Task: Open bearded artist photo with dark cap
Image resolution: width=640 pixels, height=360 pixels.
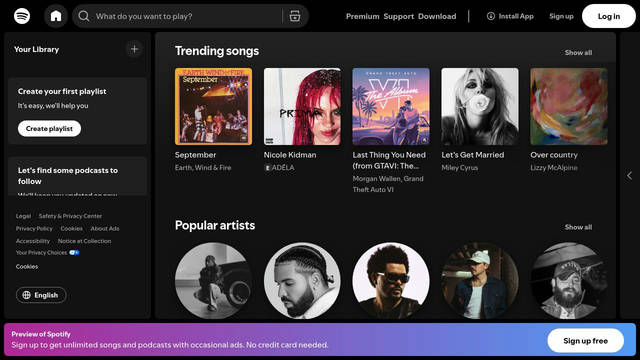Action: pyautogui.click(x=569, y=280)
